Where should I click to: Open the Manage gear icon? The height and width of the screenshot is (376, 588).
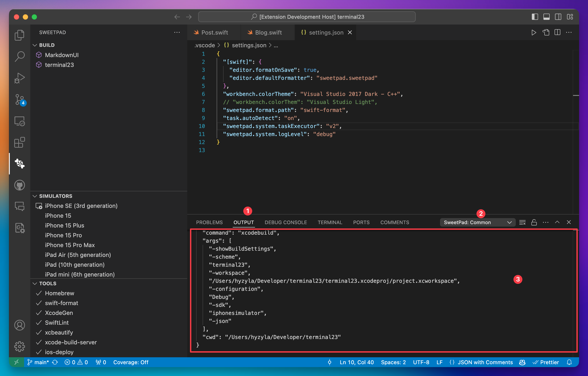tap(20, 346)
